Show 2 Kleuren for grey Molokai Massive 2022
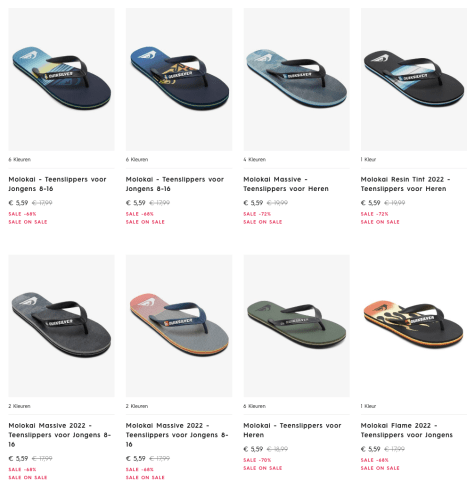 pyautogui.click(x=19, y=406)
